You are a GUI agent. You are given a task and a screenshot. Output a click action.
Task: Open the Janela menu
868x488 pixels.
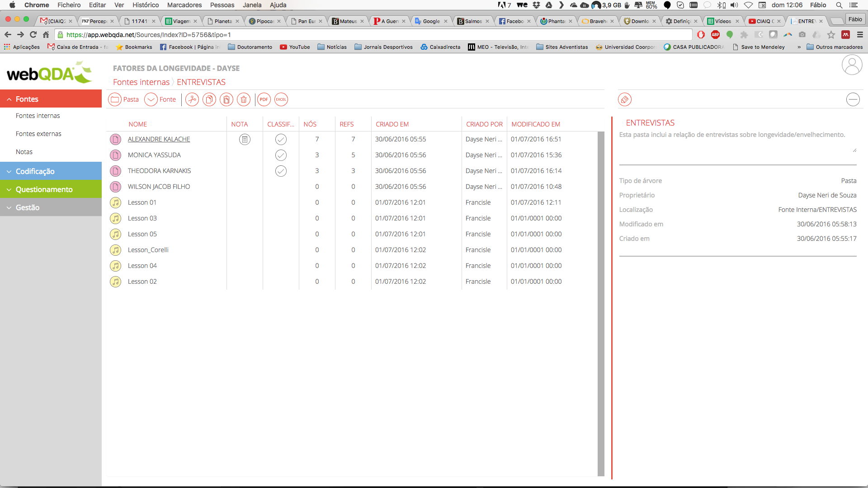point(252,5)
